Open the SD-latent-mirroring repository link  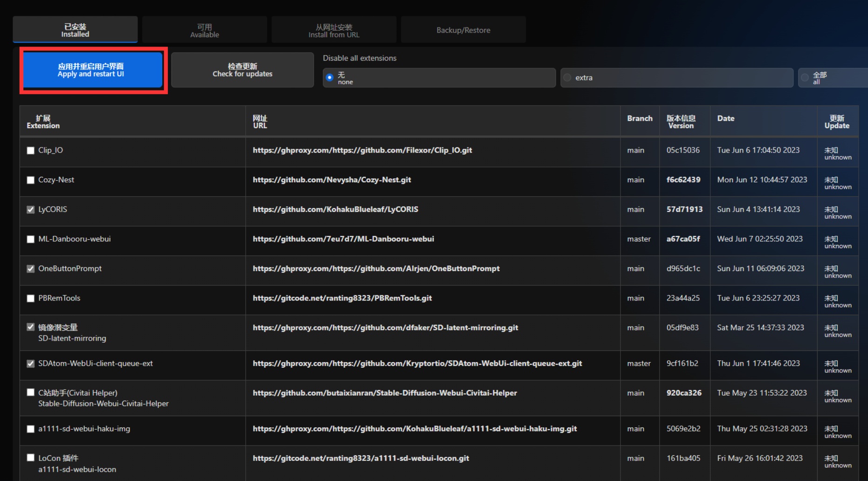click(385, 328)
